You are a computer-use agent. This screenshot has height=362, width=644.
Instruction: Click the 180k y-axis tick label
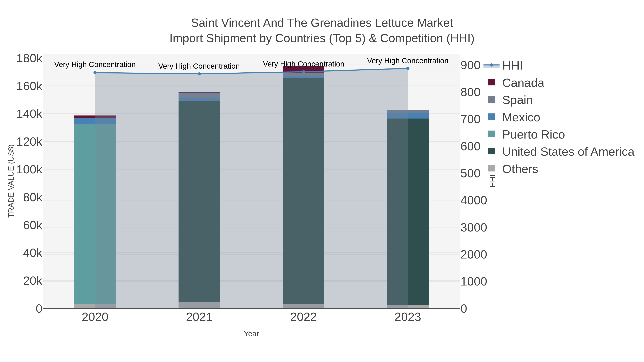30,59
